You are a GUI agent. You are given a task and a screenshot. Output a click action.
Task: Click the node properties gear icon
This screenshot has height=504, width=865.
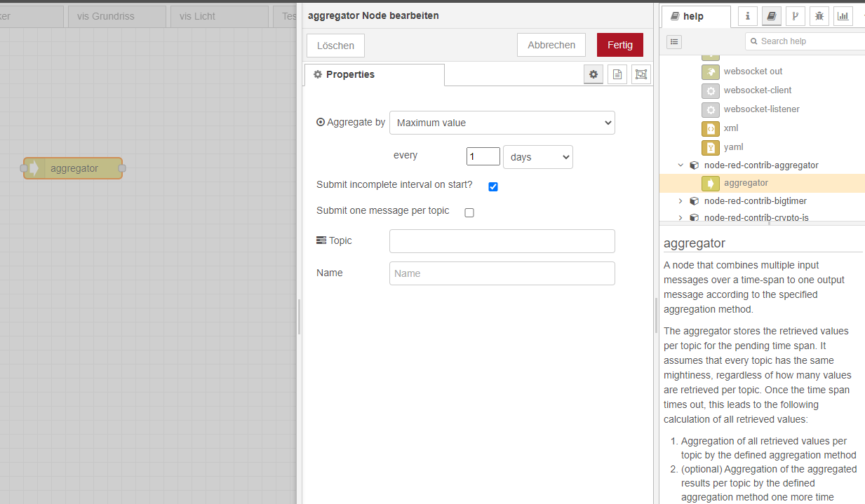pyautogui.click(x=594, y=74)
